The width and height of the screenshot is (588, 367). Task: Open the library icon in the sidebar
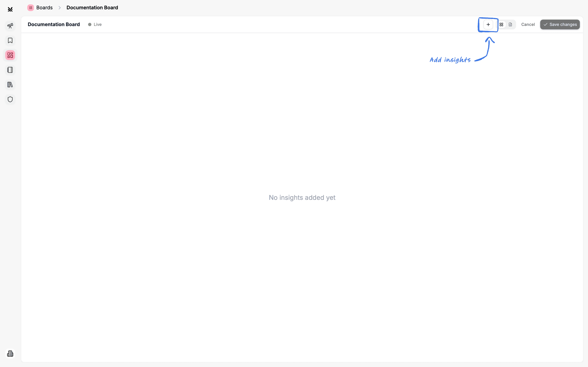[10, 84]
